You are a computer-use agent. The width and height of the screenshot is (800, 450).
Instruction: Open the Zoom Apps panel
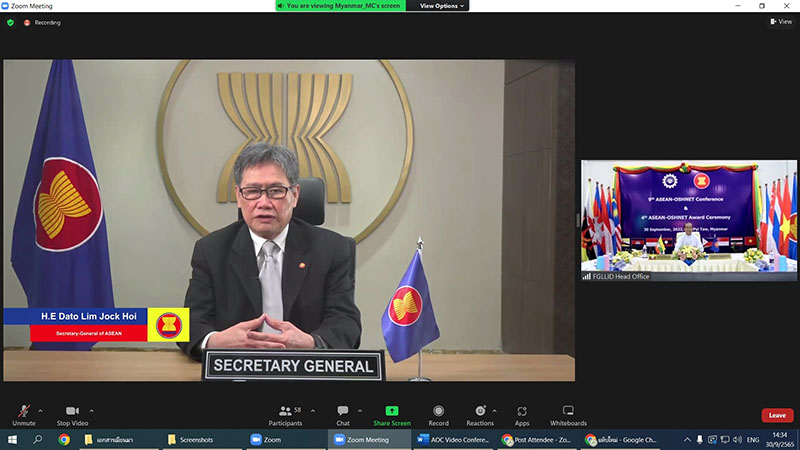(x=522, y=414)
